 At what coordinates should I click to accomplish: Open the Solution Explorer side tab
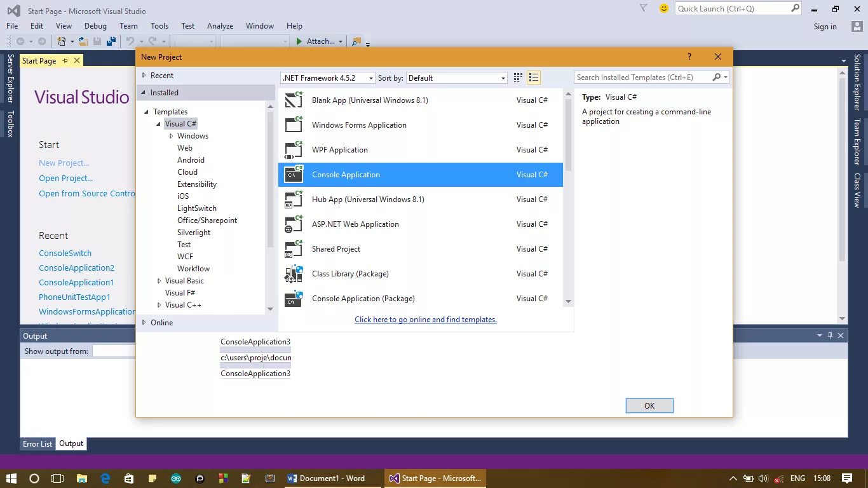[857, 83]
